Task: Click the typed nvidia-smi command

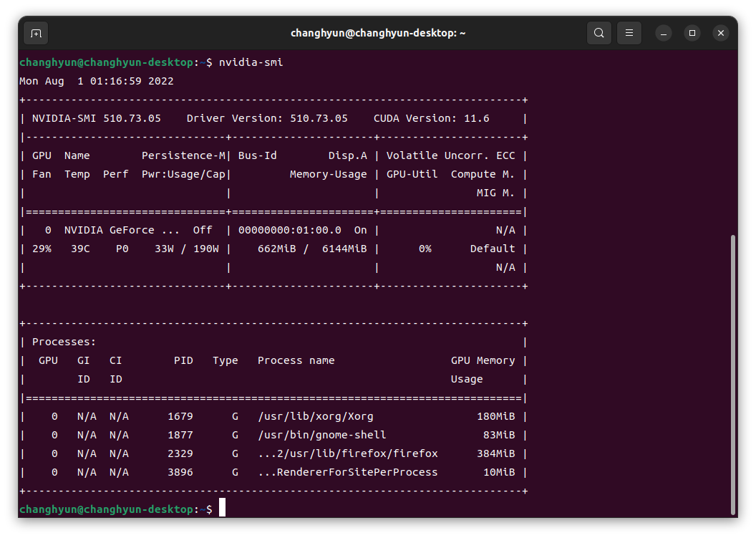Action: coord(251,62)
